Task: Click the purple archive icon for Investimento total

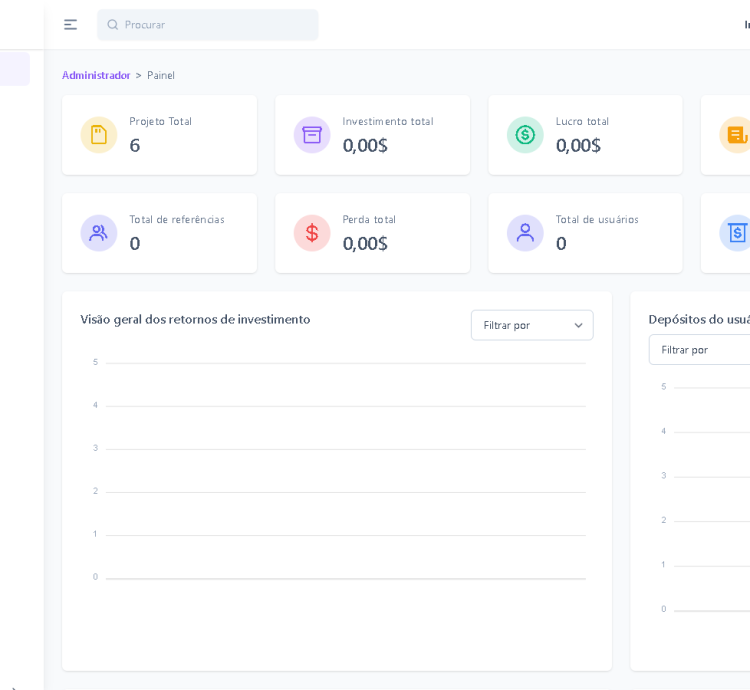Action: 312,135
